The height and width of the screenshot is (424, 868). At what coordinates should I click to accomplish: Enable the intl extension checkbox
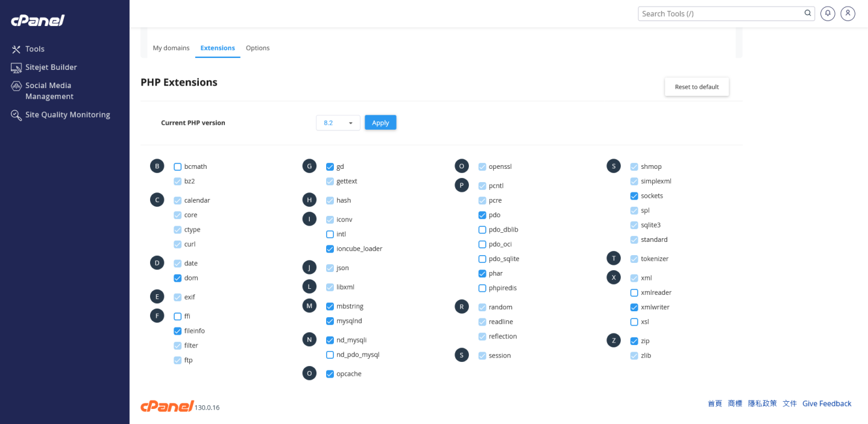tap(330, 234)
